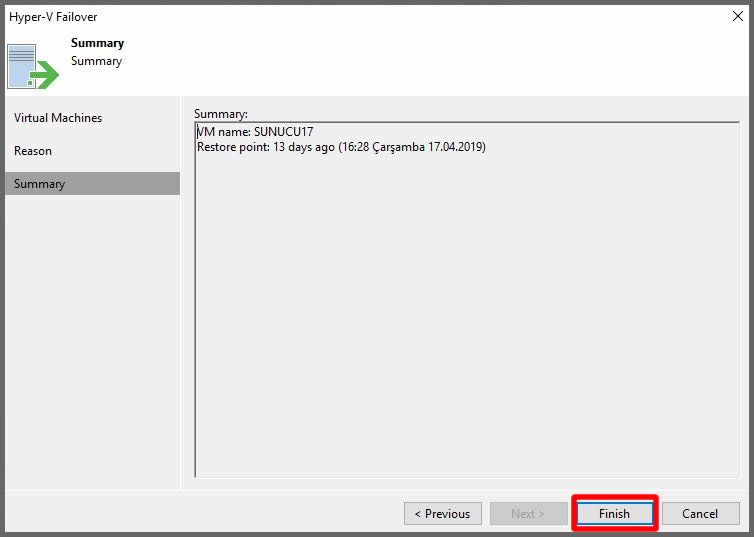This screenshot has height=537, width=754.
Task: Click empty area inside summary text box
Action: (x=465, y=320)
